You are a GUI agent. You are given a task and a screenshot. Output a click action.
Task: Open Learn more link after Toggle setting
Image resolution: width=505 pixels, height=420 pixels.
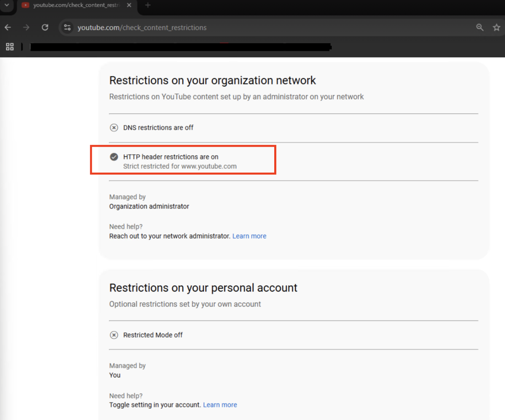point(220,405)
